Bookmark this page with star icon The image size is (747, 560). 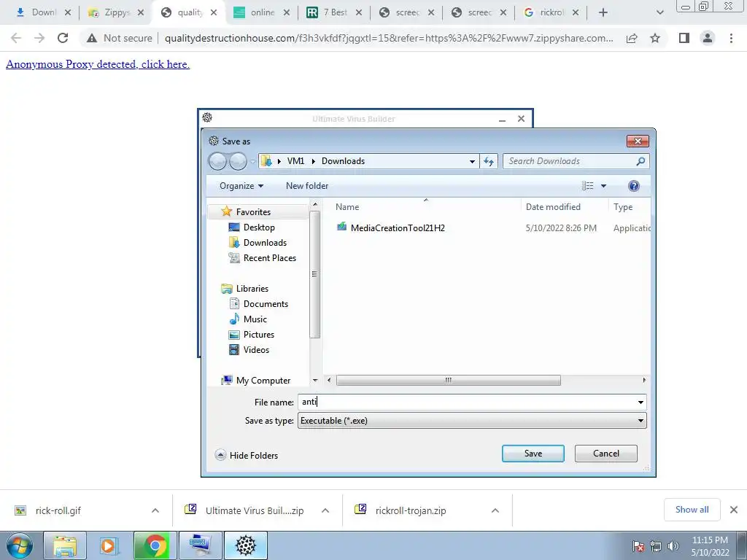(655, 38)
